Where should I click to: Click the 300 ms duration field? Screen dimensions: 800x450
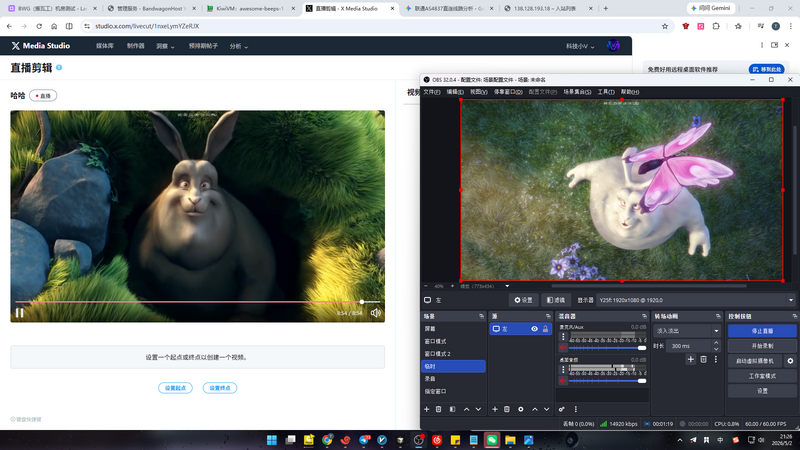pyautogui.click(x=689, y=346)
